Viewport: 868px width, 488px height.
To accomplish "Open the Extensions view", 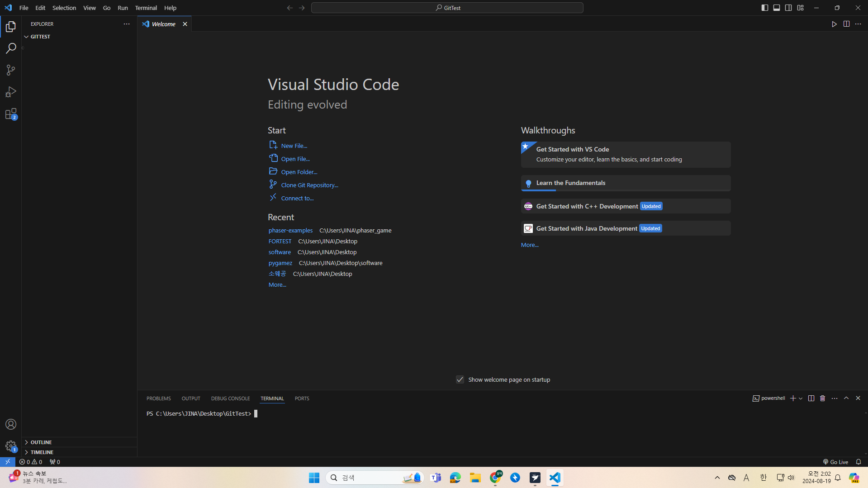I will point(11,114).
